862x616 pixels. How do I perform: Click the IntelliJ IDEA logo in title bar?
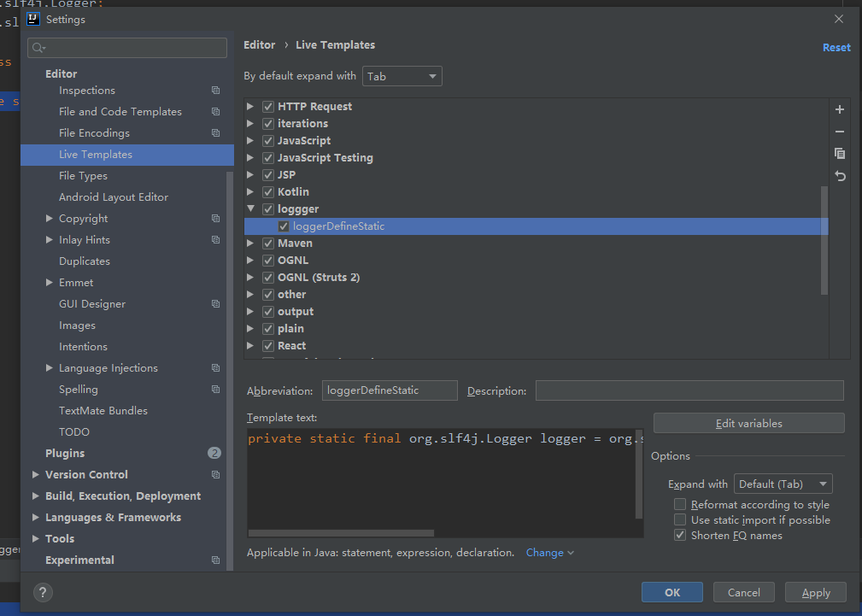33,20
